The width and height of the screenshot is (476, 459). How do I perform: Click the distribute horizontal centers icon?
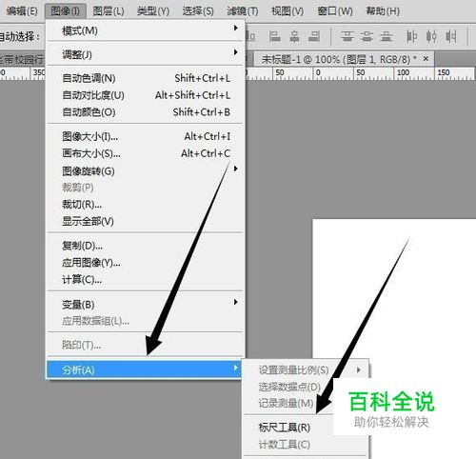pos(431,36)
